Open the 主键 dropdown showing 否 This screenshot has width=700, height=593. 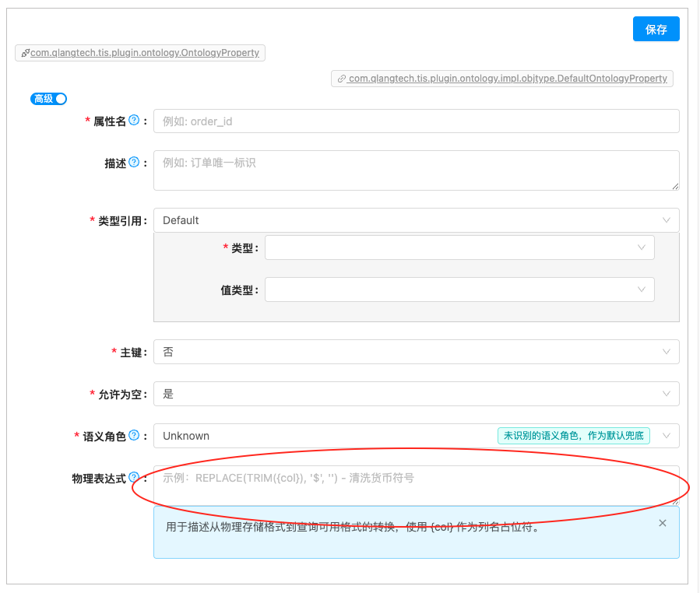coord(416,352)
